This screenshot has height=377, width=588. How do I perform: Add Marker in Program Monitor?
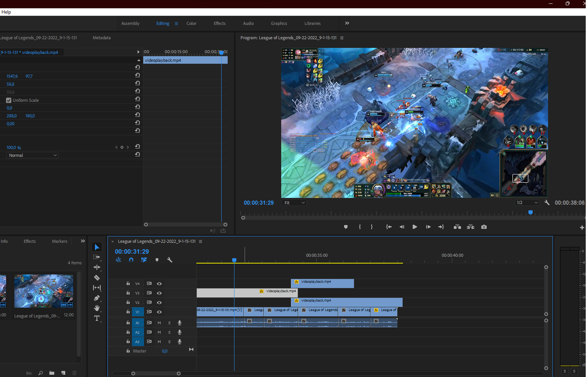coord(346,227)
